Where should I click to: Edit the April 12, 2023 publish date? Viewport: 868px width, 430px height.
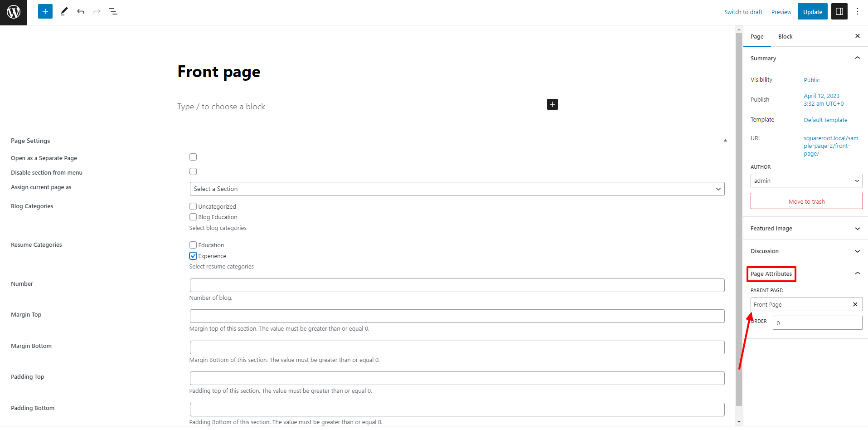pos(824,100)
